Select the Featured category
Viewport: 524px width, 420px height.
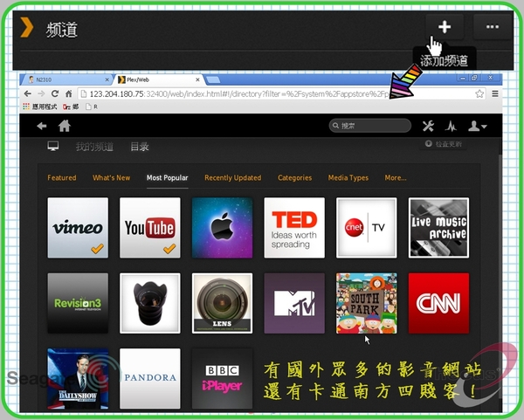[x=61, y=178]
